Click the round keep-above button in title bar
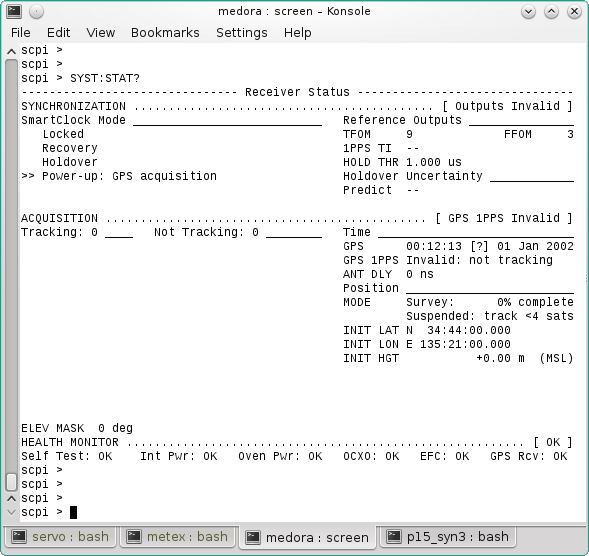This screenshot has height=556, width=589. coord(36,12)
